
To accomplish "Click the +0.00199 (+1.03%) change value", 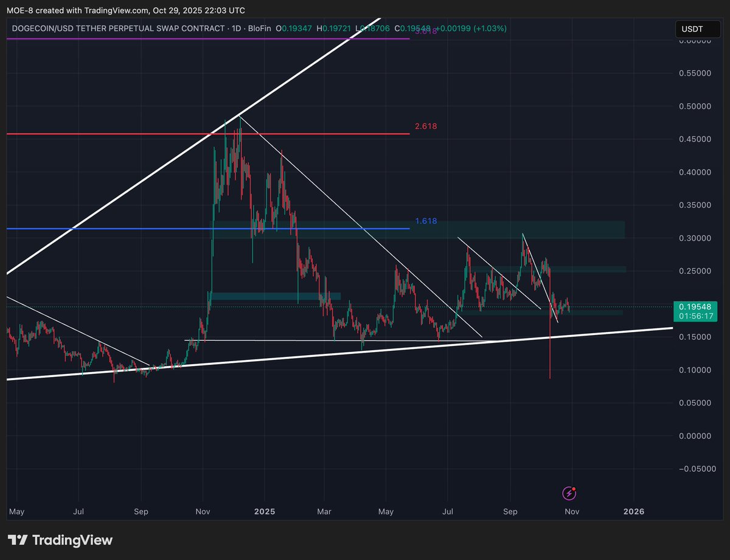I will pyautogui.click(x=471, y=29).
